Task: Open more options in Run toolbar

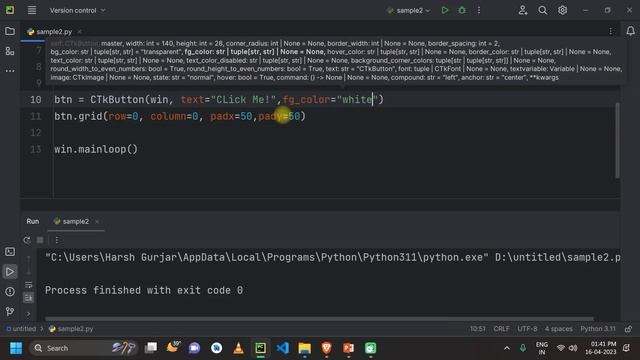Action: (x=57, y=240)
